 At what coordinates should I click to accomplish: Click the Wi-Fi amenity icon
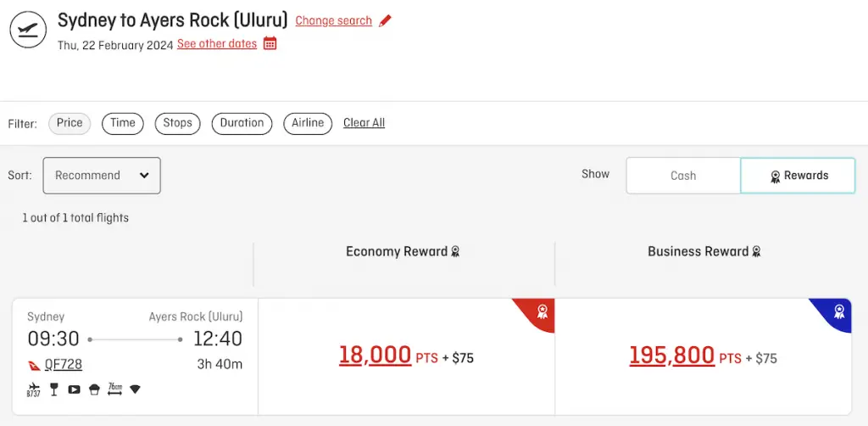[x=135, y=390]
